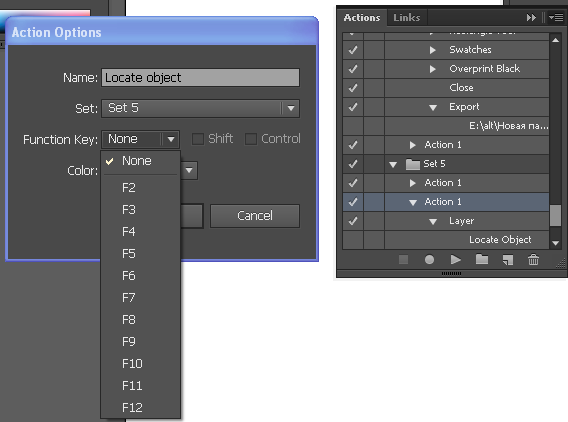Enable the Shift modifier checkbox
The width and height of the screenshot is (568, 422).
coord(197,139)
